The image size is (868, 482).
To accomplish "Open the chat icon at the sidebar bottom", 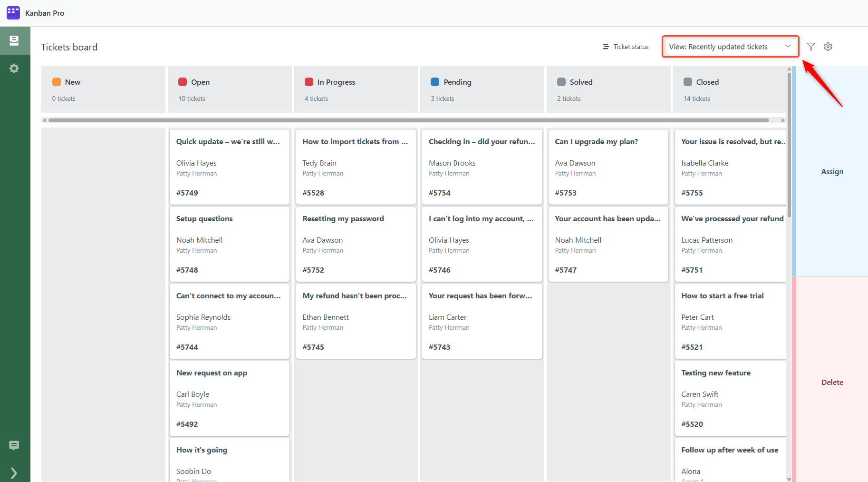I will coord(14,445).
